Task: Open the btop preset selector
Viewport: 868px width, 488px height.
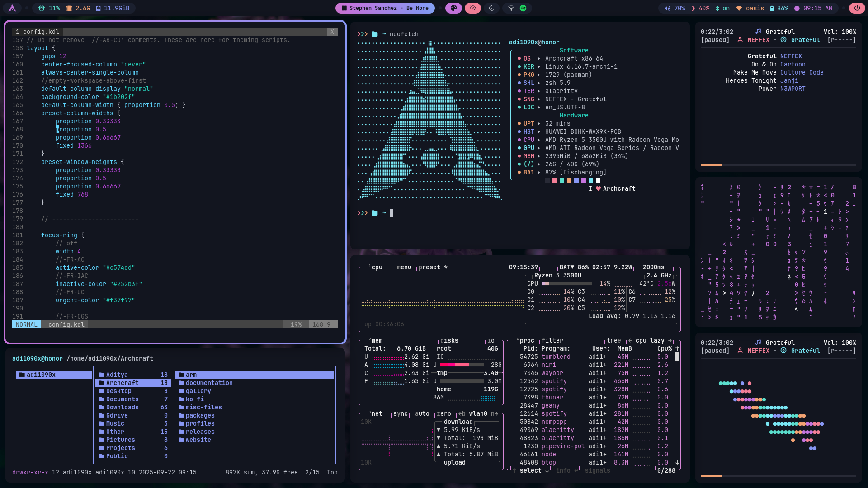Action: coord(429,267)
